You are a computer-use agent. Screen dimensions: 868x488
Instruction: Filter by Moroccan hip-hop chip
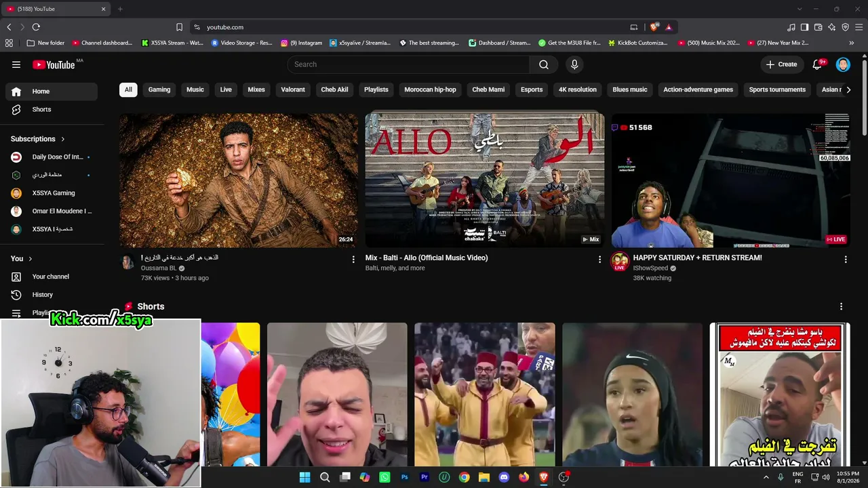[431, 89]
